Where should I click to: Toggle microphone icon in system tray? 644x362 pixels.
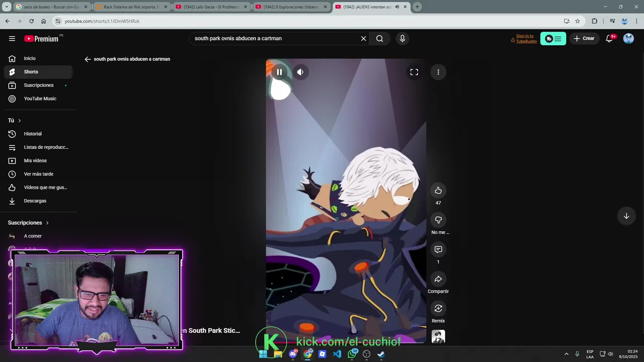tap(577, 354)
